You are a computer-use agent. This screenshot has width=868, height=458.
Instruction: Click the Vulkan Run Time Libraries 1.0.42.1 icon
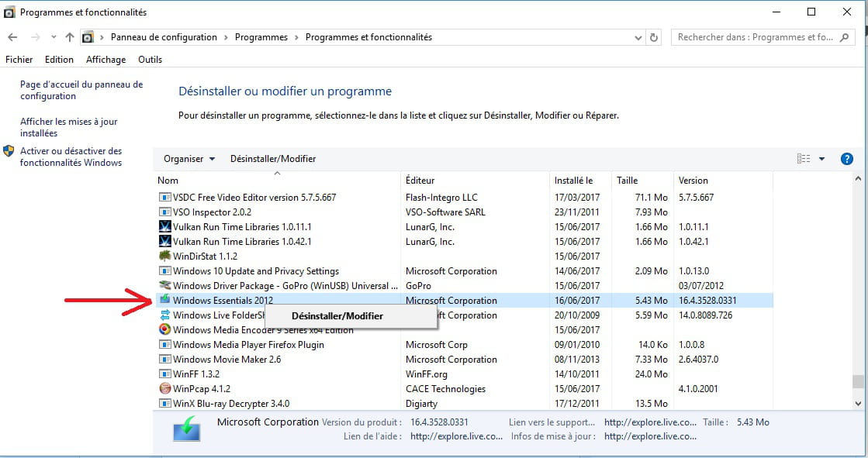tap(164, 242)
